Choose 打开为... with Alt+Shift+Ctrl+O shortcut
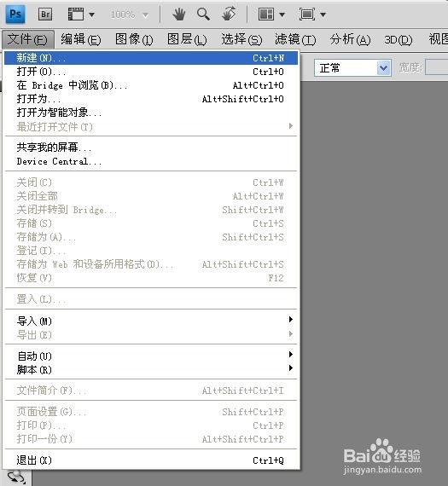 pyautogui.click(x=151, y=99)
